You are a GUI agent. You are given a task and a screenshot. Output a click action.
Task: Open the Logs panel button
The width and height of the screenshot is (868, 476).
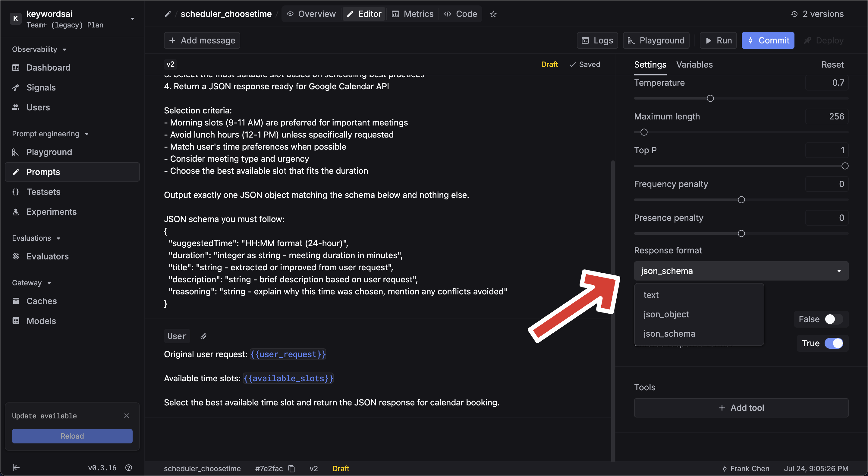click(597, 40)
